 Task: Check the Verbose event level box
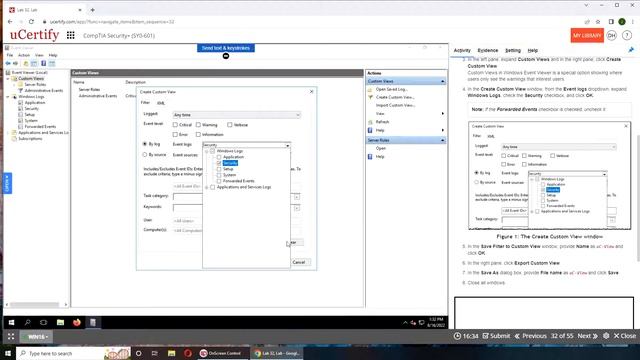point(230,125)
